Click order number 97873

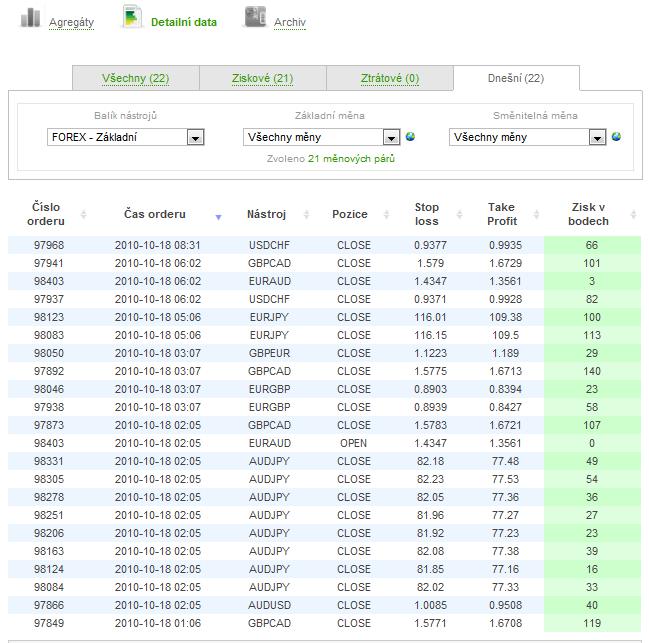49,425
